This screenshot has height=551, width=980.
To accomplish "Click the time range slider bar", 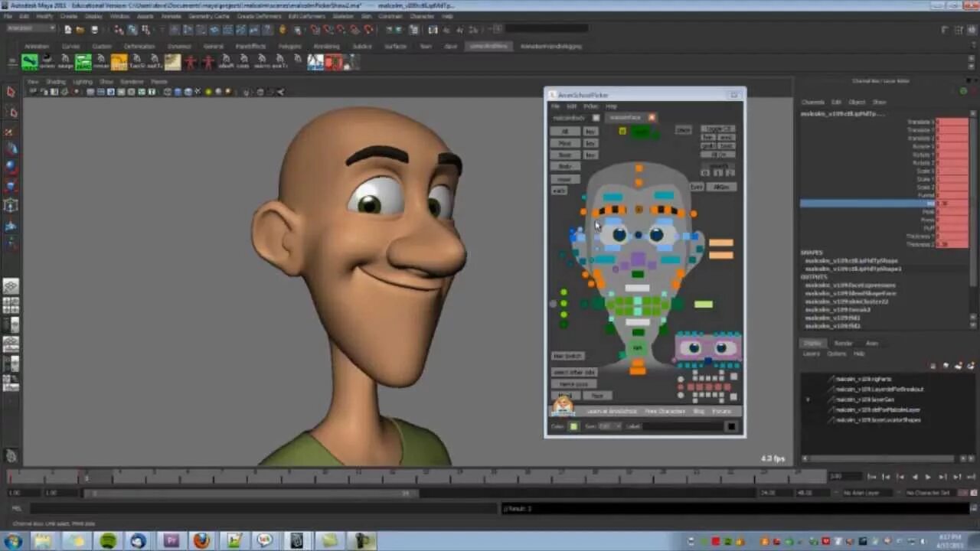I will click(253, 494).
